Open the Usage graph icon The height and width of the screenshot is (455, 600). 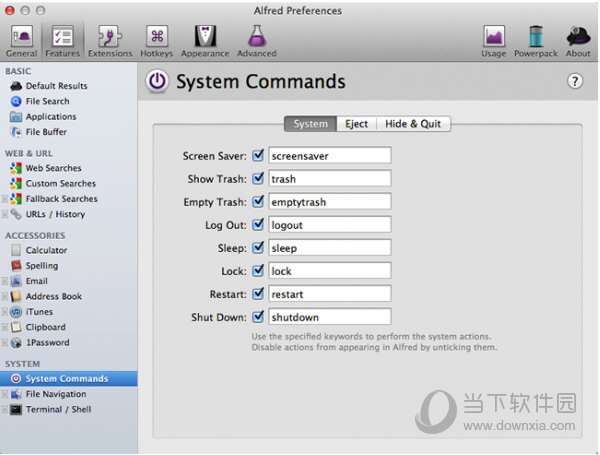[x=494, y=37]
